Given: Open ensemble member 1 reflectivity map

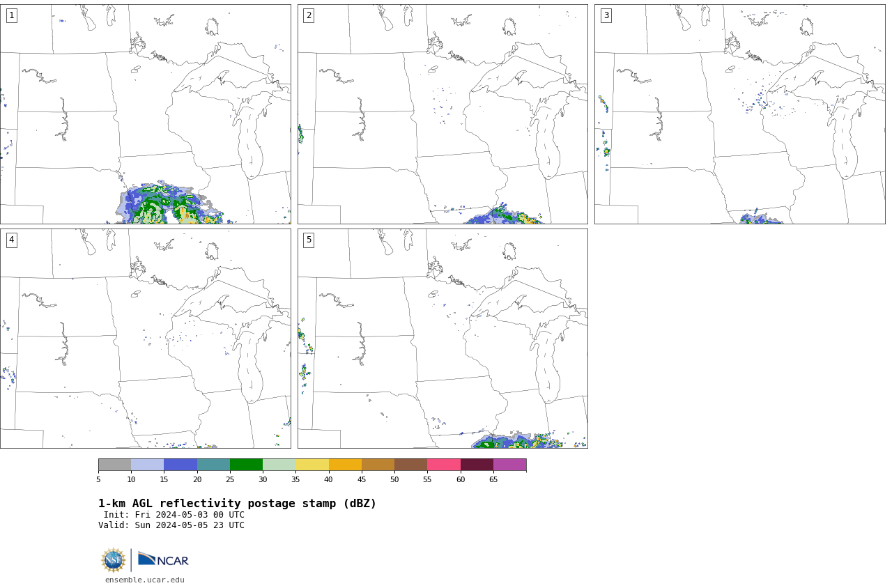Looking at the screenshot, I should (x=145, y=114).
